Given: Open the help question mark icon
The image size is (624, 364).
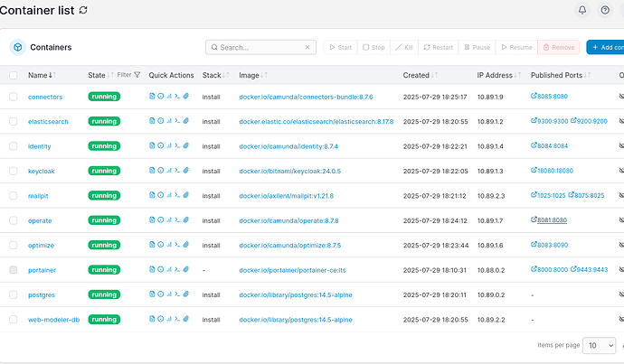Looking at the screenshot, I should (x=605, y=10).
